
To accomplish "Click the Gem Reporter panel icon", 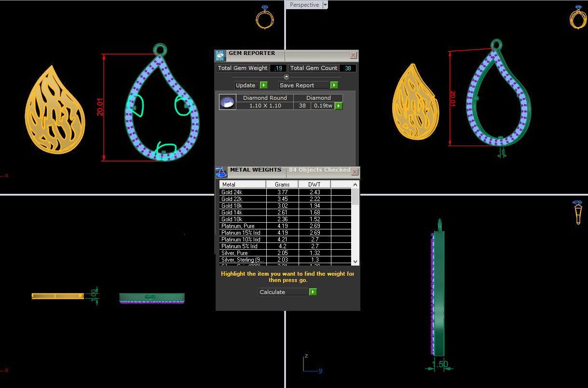I will point(220,55).
